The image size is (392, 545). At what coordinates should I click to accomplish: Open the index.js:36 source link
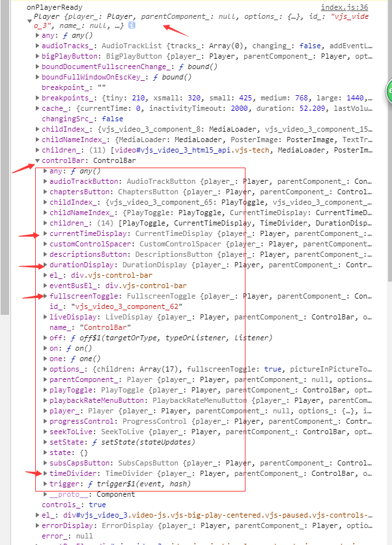coord(344,7)
